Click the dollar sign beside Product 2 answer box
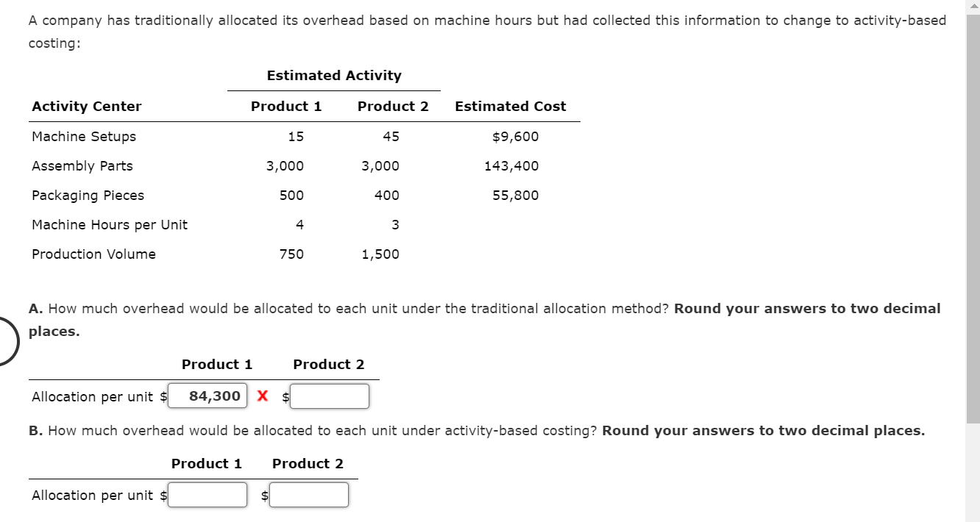 (x=285, y=397)
